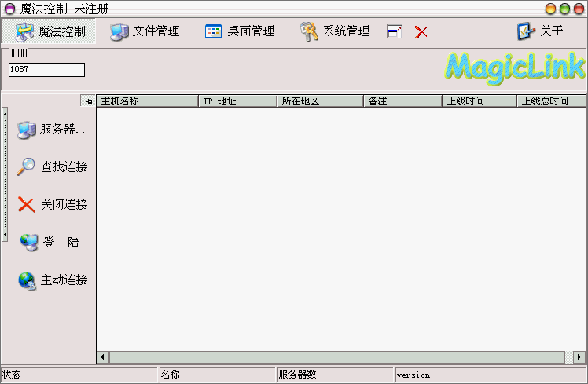
Task: Click the port input field showing 1087
Action: 46,70
